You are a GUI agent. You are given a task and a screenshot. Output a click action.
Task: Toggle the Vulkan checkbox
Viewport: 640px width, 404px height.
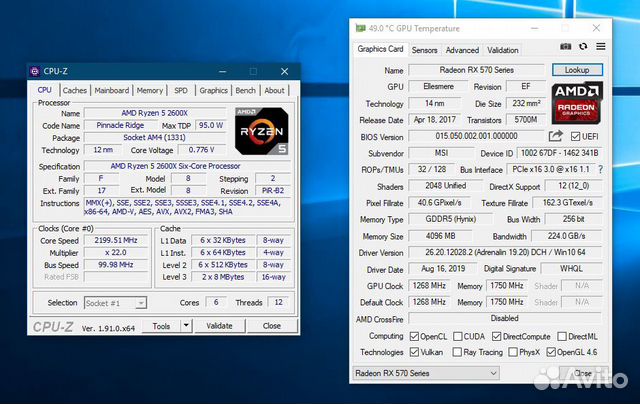[414, 352]
